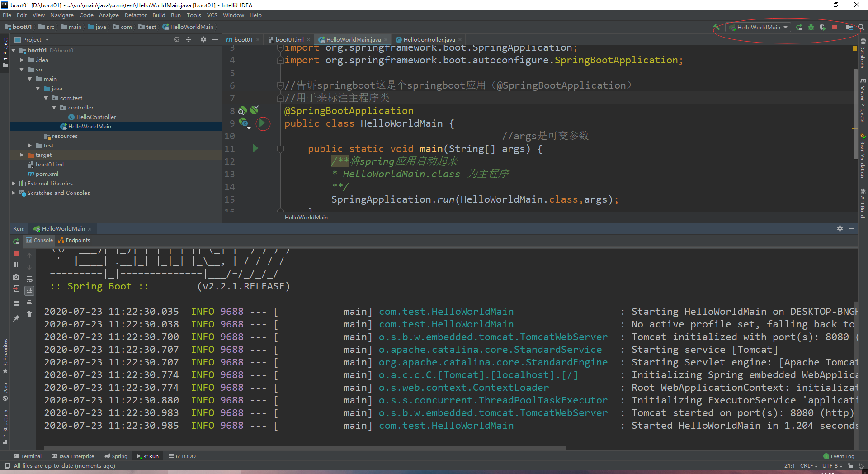Close the HelloWorldMain.java editor tab
The width and height of the screenshot is (868, 474).
coord(386,40)
